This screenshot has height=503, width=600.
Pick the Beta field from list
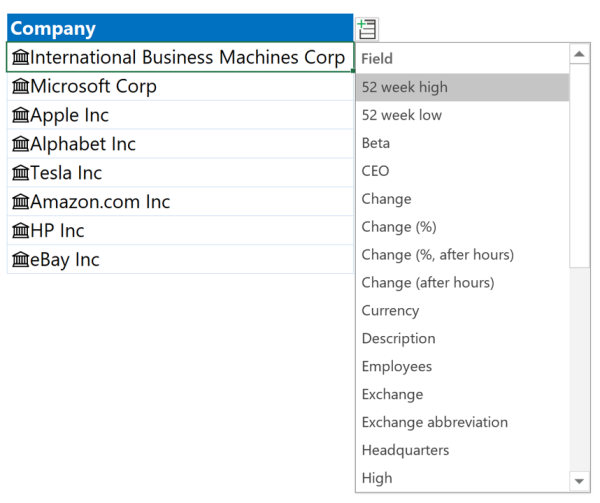(376, 143)
